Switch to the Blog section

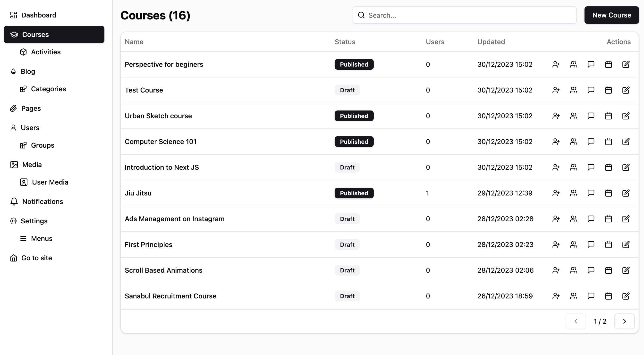point(28,71)
